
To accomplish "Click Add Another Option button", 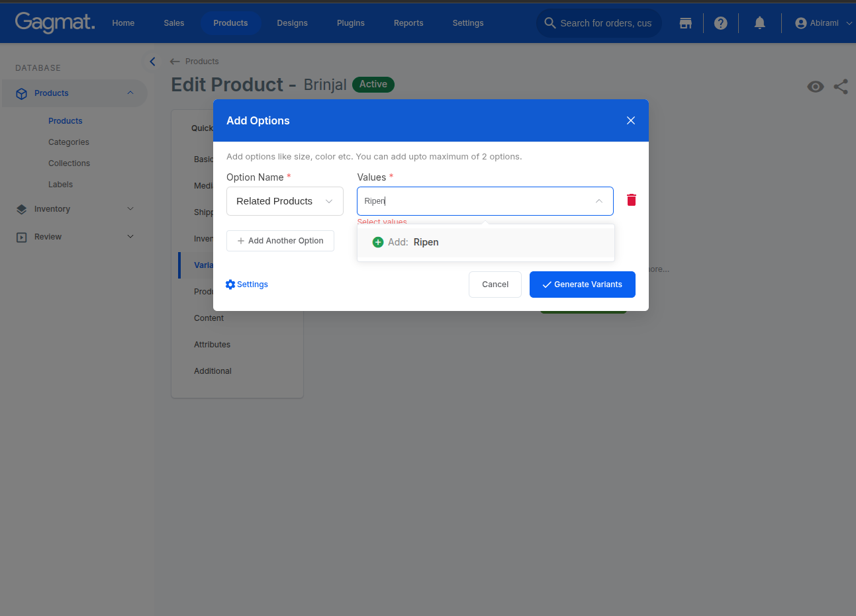I will pyautogui.click(x=280, y=241).
